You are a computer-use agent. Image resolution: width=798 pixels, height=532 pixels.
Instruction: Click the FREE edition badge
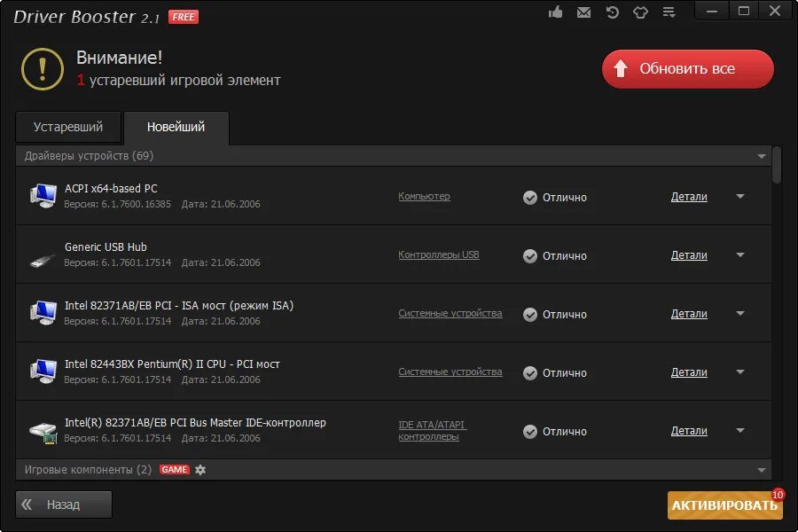(x=184, y=17)
